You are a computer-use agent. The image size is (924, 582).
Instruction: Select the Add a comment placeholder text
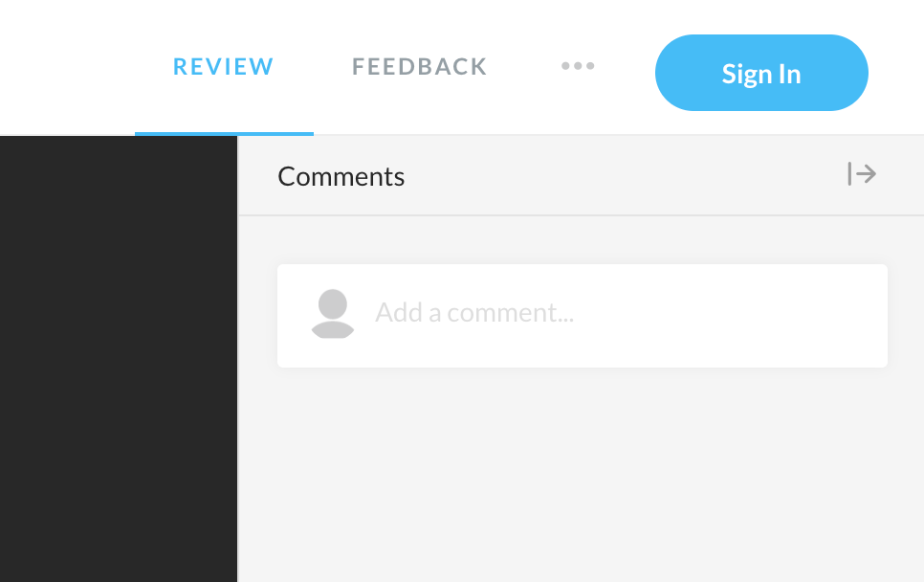tap(474, 312)
